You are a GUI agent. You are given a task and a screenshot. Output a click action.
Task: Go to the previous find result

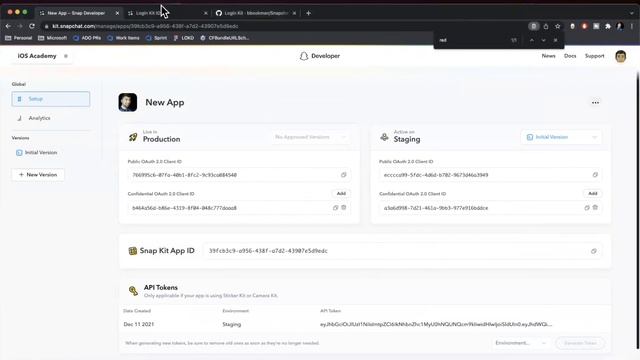(531, 40)
